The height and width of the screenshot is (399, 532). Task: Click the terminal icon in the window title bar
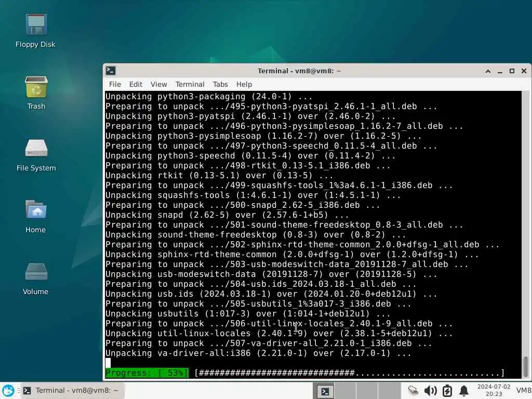coord(111,71)
